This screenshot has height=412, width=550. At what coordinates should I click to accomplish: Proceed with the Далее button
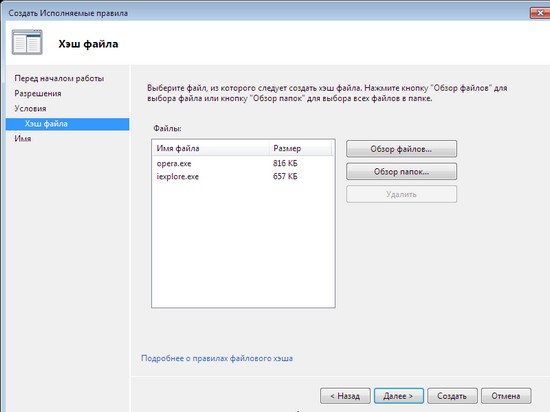click(x=398, y=396)
